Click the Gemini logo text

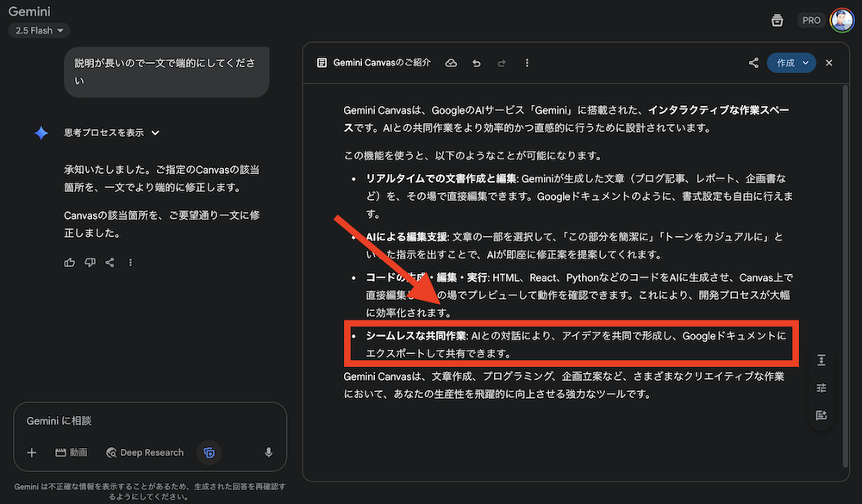click(29, 11)
